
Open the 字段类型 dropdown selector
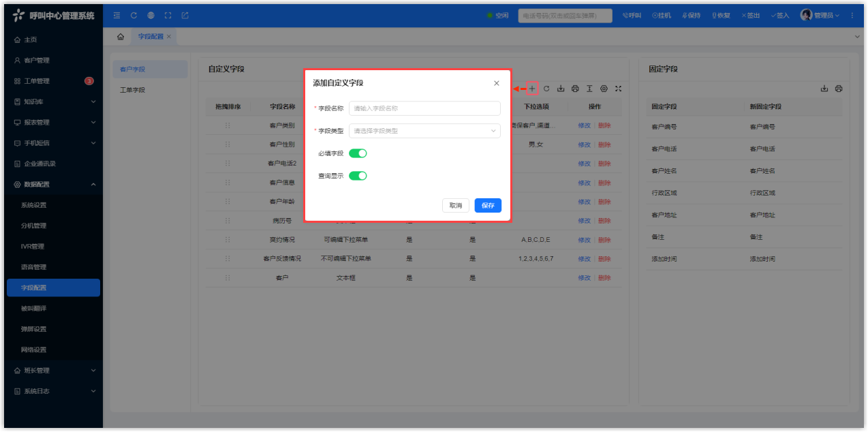point(424,131)
